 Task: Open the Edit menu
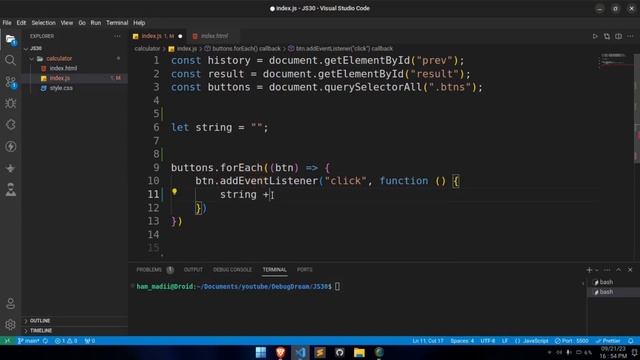click(x=21, y=23)
